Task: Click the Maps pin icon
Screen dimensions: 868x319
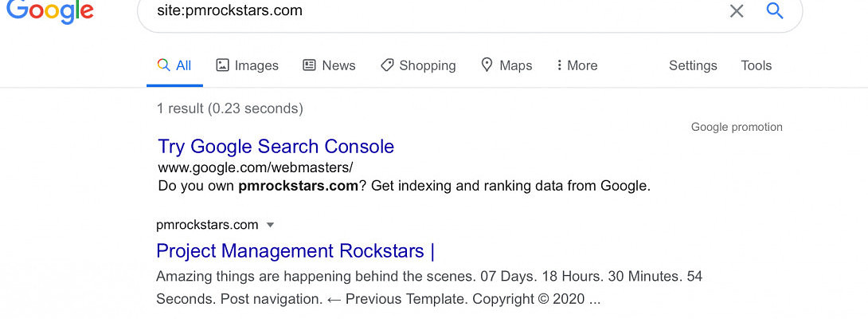Action: (x=487, y=65)
